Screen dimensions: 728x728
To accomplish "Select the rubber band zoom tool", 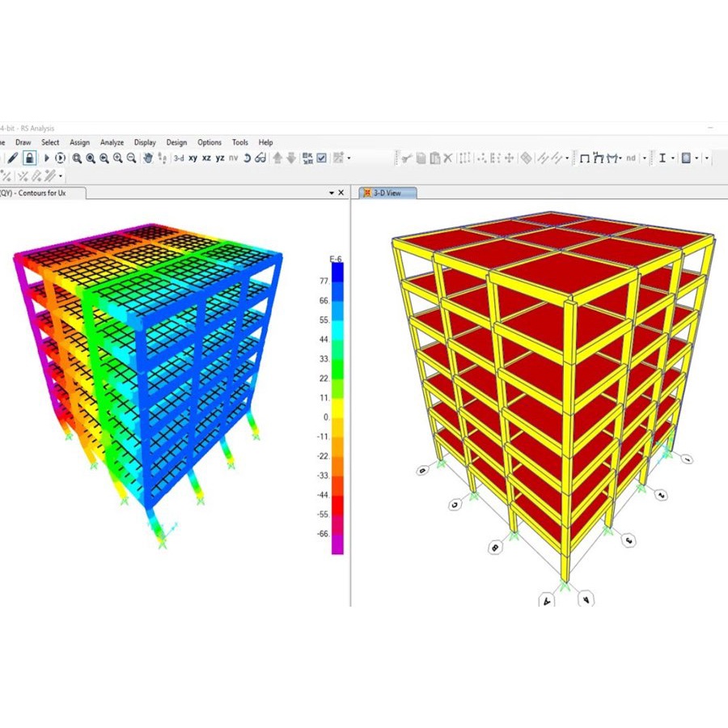I will click(77, 159).
